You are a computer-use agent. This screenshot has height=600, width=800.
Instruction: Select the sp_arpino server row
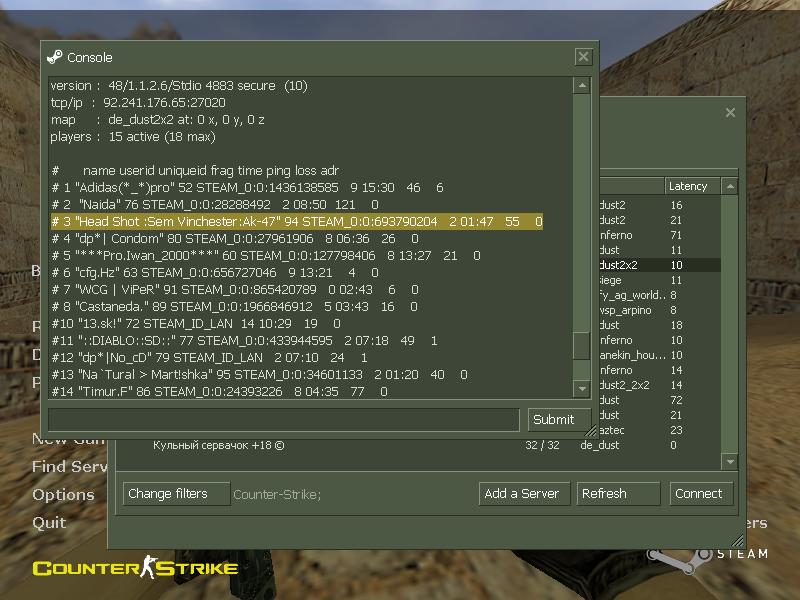[660, 310]
